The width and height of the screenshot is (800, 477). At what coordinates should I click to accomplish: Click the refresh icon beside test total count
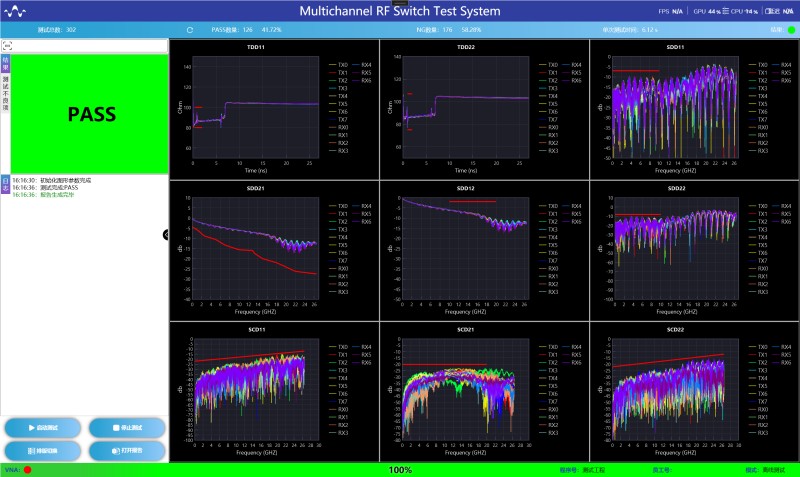(190, 30)
